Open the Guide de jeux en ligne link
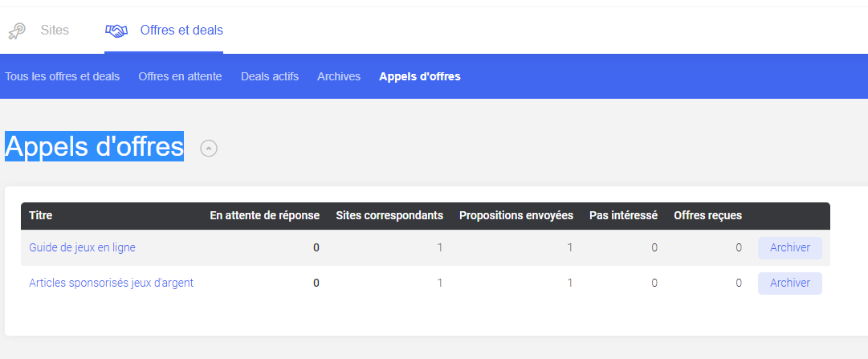Screen dimensions: 868x359 (82, 247)
